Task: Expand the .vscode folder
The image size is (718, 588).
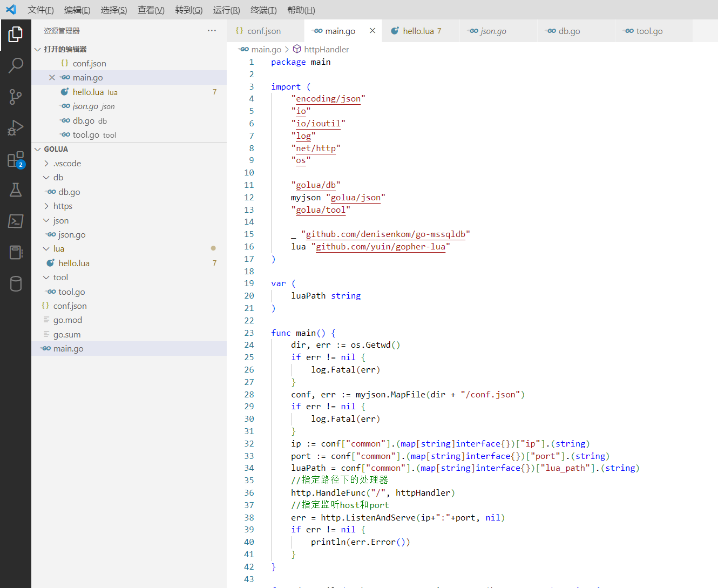Action: (x=129, y=163)
